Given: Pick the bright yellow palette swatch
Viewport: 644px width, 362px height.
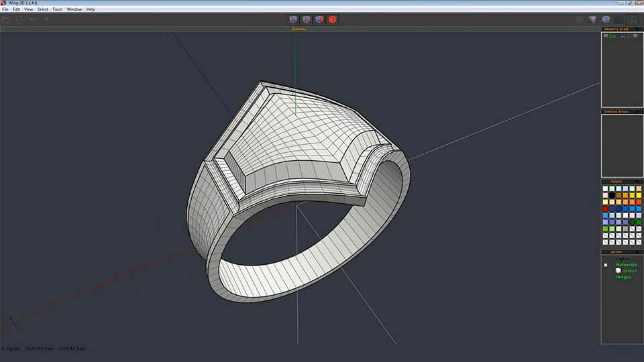Looking at the screenshot, I should [x=639, y=195].
